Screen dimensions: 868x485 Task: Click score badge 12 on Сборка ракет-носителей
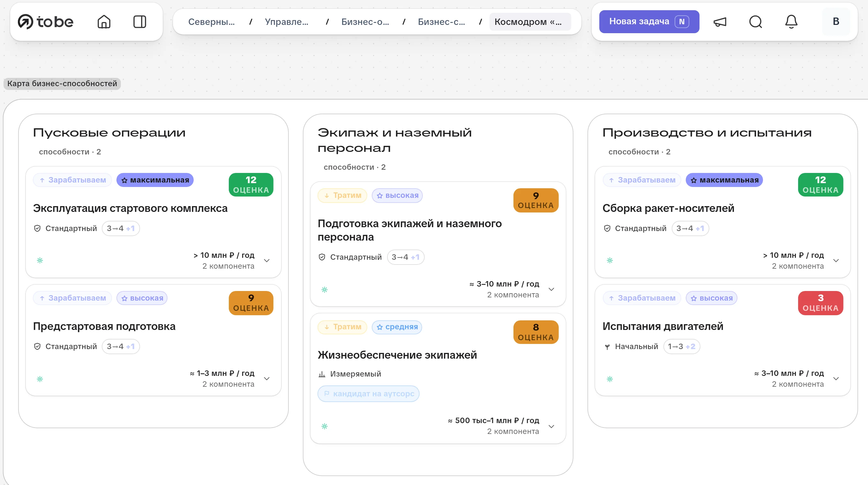coord(820,184)
